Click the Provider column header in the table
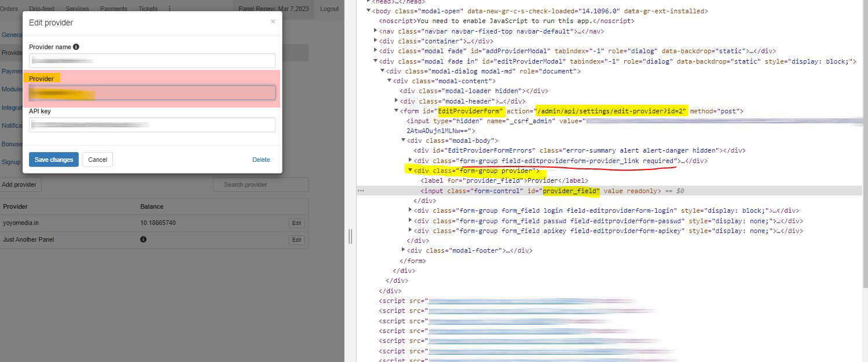Image resolution: width=868 pixels, height=362 pixels. point(15,206)
